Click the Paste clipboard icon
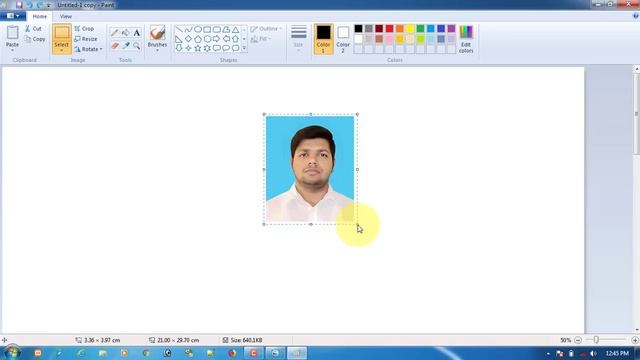This screenshot has height=360, width=640. coord(12,33)
